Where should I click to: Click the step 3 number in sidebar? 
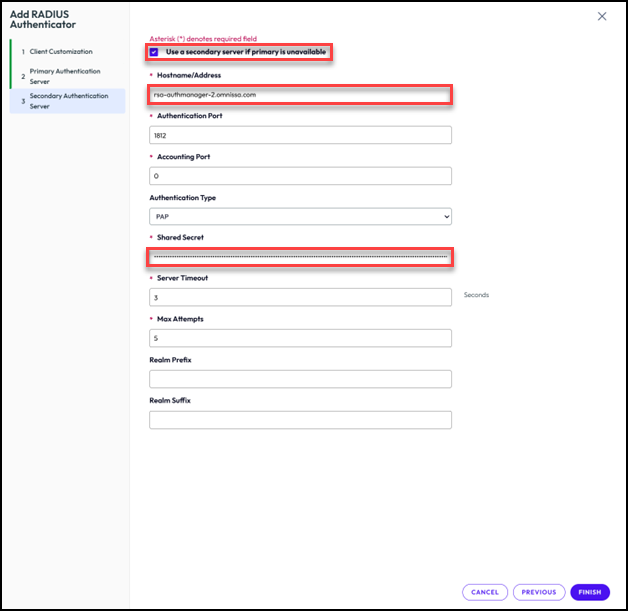pos(23,101)
